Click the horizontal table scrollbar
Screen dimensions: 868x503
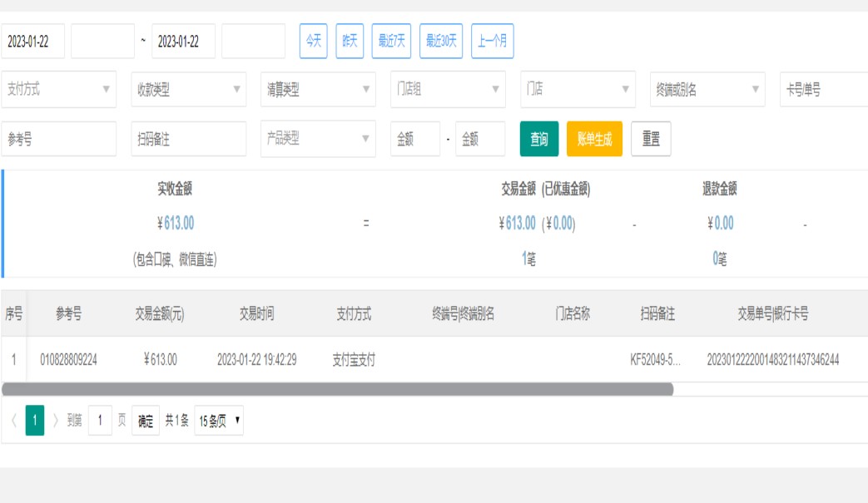[337, 389]
